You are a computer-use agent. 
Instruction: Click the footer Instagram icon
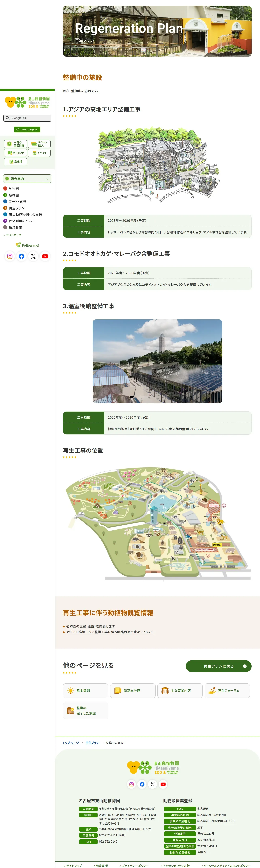(131, 784)
